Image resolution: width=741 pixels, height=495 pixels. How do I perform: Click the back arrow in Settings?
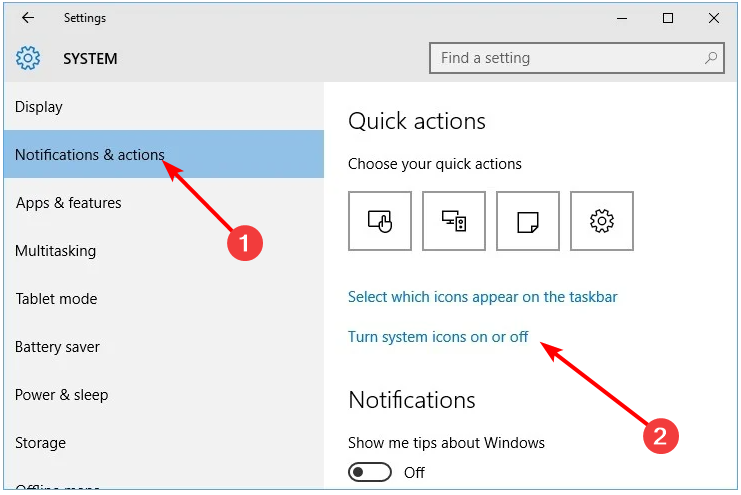(x=28, y=18)
